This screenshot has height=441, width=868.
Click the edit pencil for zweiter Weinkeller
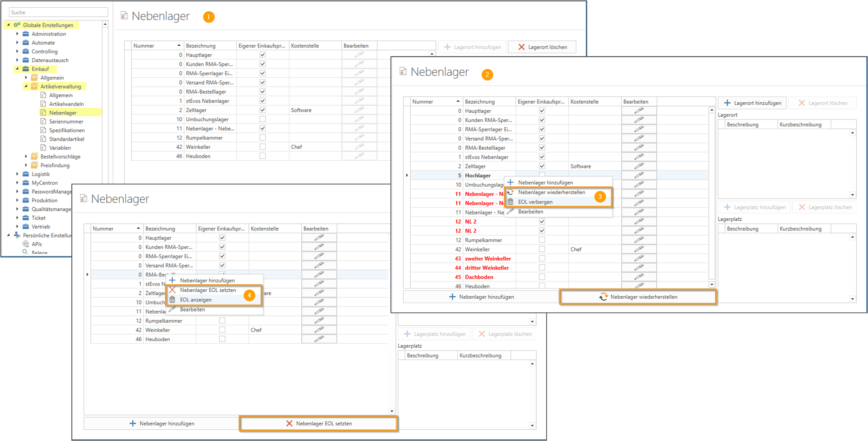coord(639,259)
